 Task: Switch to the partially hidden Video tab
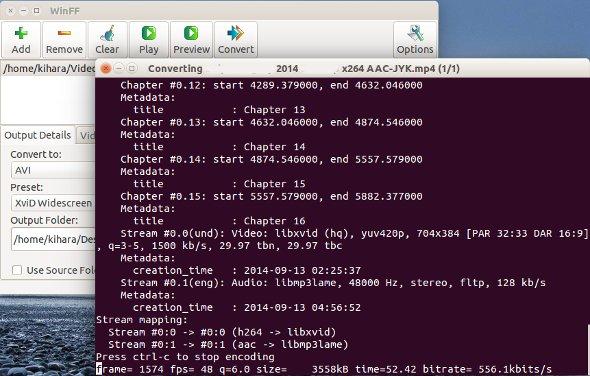click(x=86, y=135)
